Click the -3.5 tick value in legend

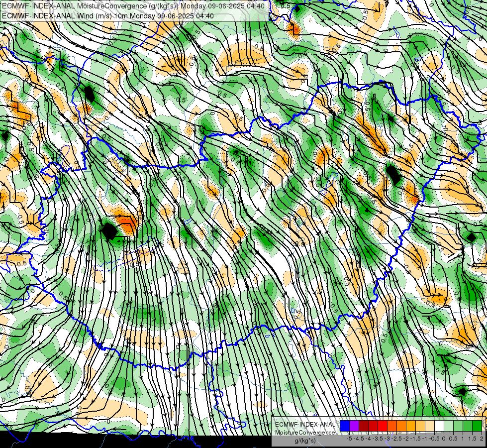(x=378, y=439)
